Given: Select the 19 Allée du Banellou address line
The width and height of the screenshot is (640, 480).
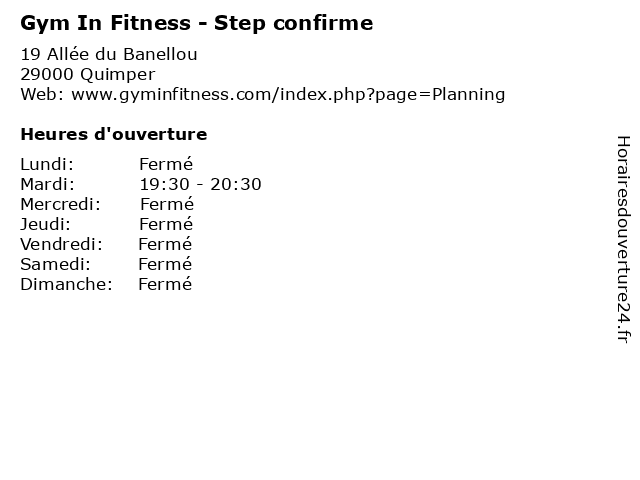Looking at the screenshot, I should pyautogui.click(x=109, y=54).
